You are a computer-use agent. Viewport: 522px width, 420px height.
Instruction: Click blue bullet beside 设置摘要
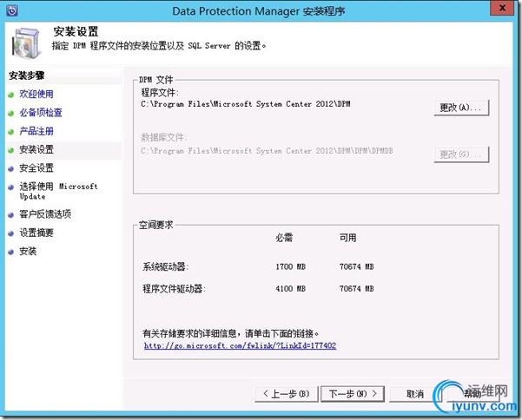click(10, 233)
